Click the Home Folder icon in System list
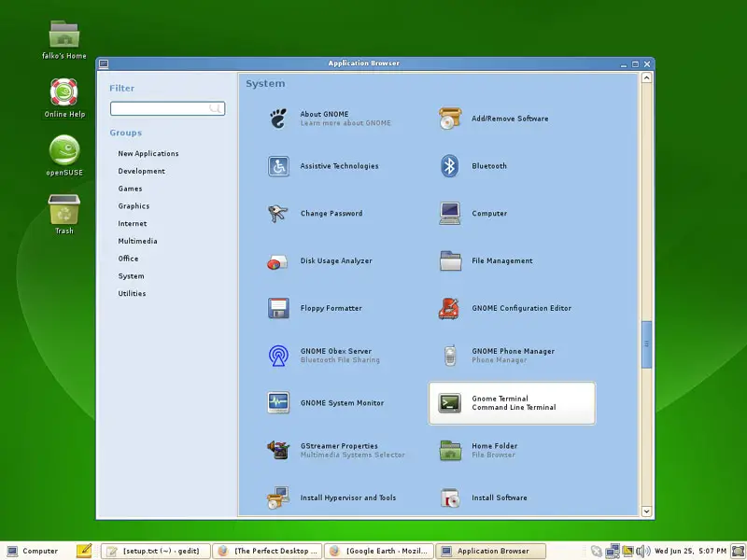This screenshot has width=747, height=560. point(450,451)
